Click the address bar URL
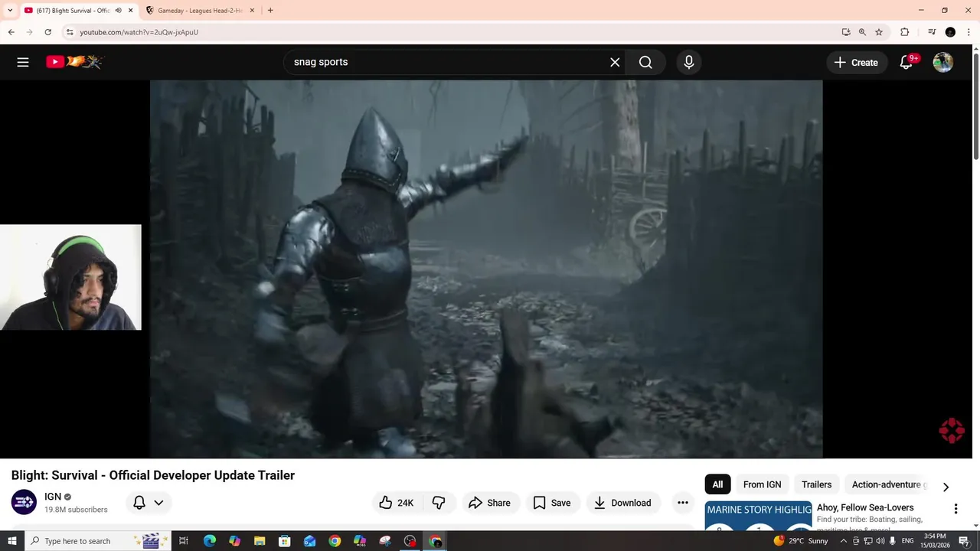 pyautogui.click(x=139, y=32)
